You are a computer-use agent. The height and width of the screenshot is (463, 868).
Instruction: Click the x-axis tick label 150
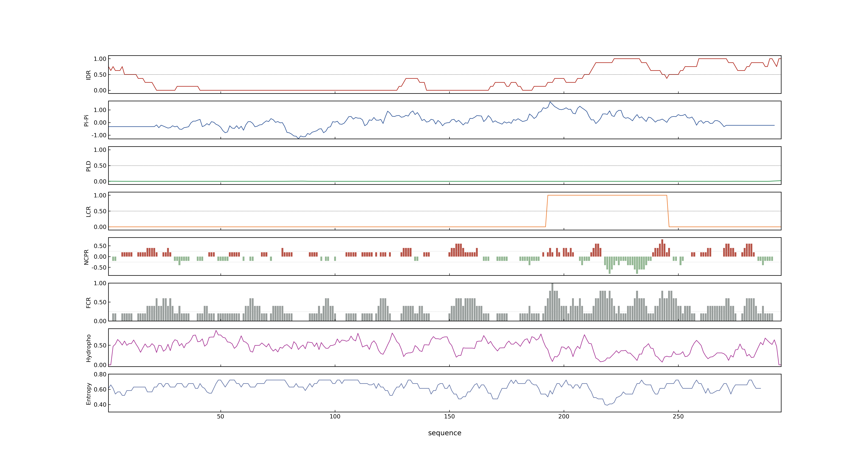pos(449,416)
